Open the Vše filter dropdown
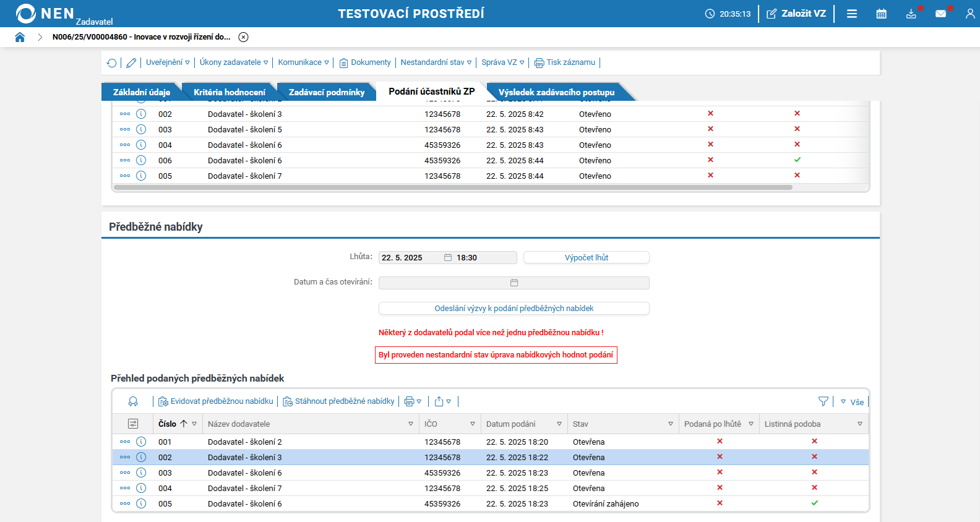 pos(852,402)
